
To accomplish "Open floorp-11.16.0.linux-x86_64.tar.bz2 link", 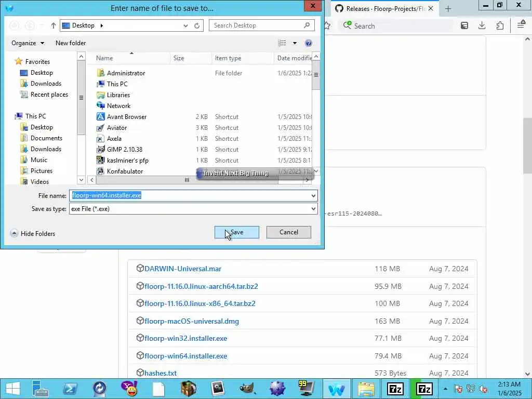I will pos(200,303).
